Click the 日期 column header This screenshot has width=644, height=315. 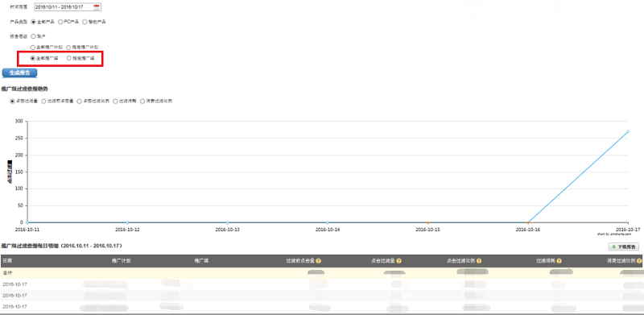7,261
